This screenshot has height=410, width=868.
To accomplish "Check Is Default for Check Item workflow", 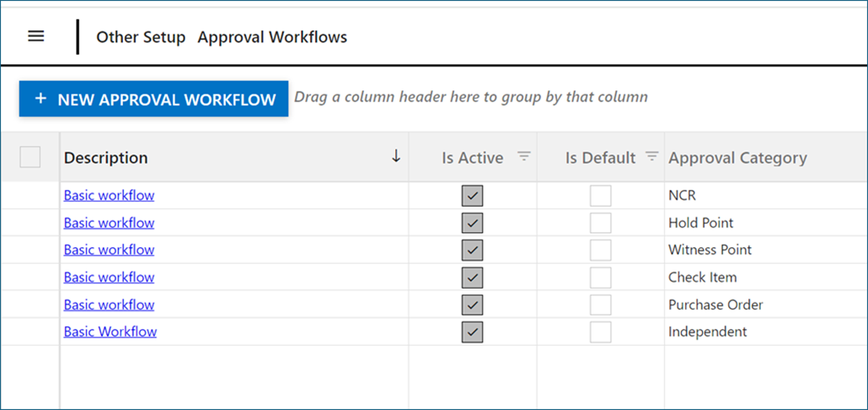I will pos(600,278).
